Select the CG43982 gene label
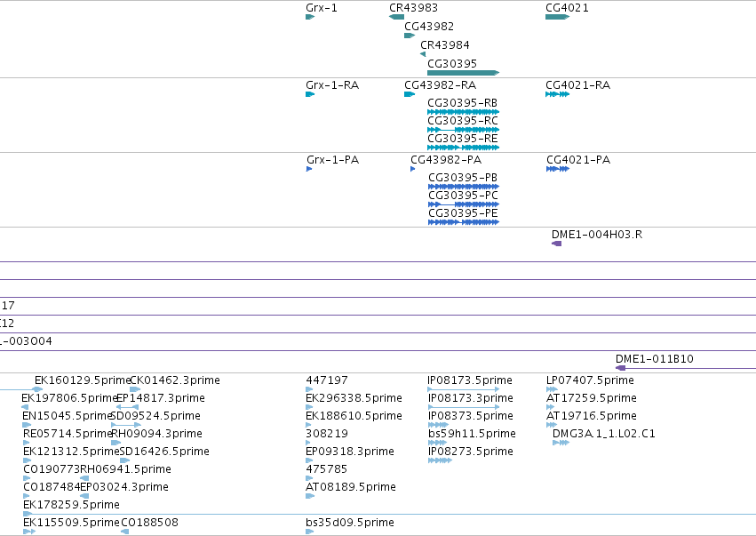 pyautogui.click(x=428, y=26)
